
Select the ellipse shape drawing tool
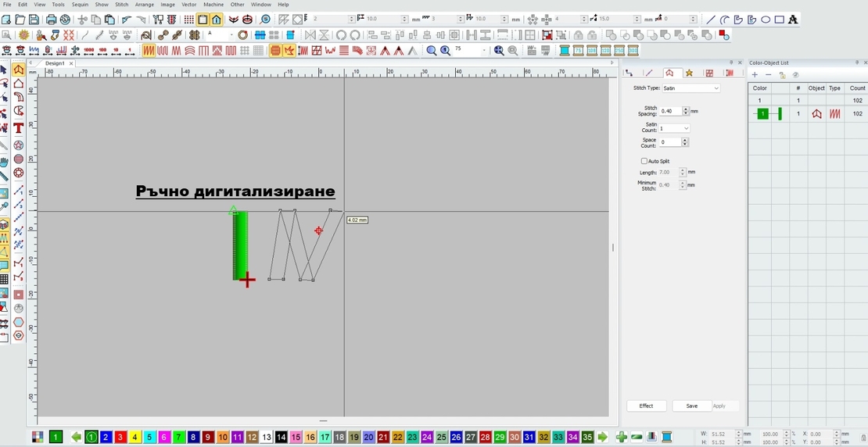click(x=766, y=20)
